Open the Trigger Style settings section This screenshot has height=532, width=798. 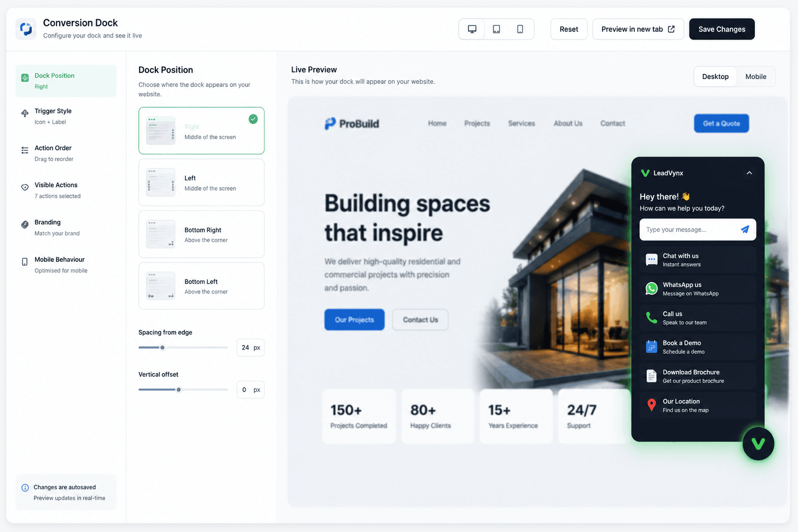click(66, 116)
